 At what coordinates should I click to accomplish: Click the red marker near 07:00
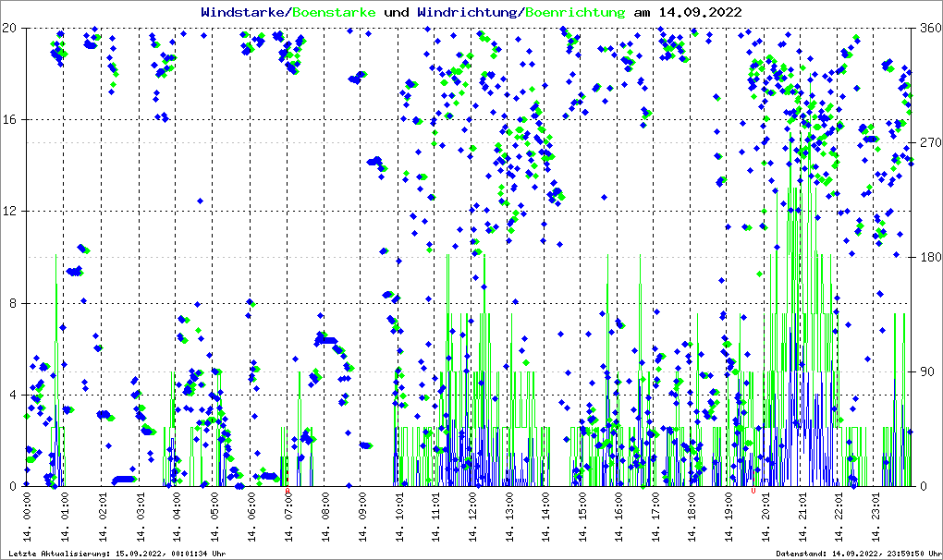[x=288, y=492]
